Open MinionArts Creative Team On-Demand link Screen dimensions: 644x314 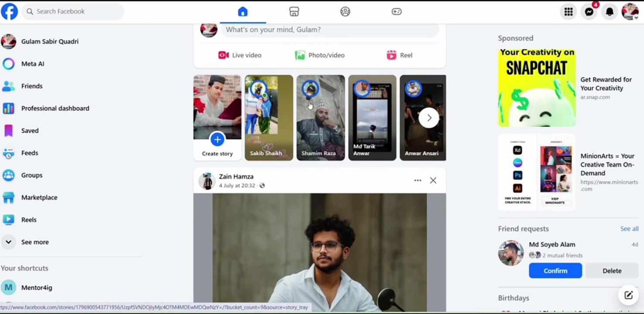pyautogui.click(x=607, y=164)
